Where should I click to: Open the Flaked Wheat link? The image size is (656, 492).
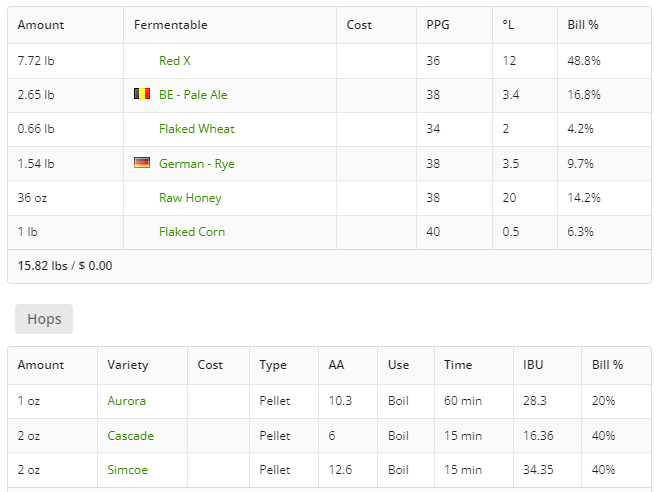tap(197, 128)
